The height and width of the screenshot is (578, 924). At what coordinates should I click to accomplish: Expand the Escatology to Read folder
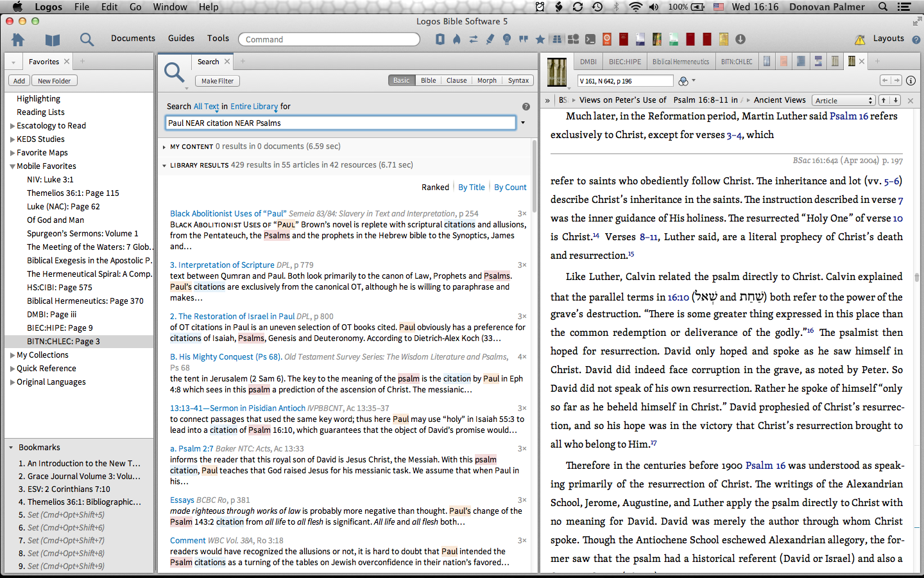12,126
